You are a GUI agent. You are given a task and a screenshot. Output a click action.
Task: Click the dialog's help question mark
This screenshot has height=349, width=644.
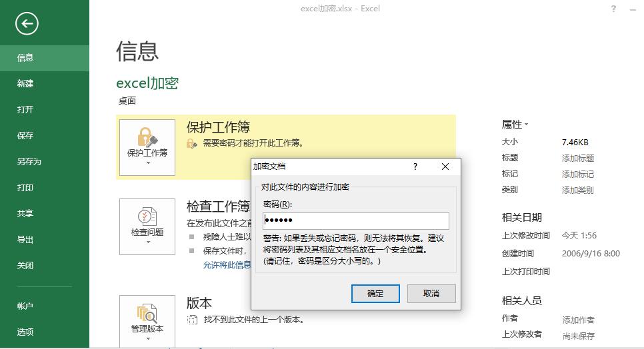tap(415, 167)
